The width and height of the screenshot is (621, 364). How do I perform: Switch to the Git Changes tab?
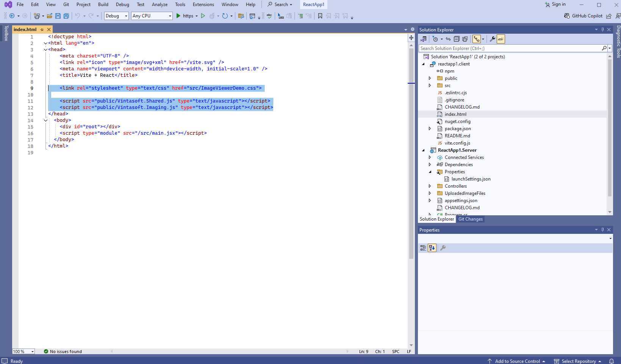pos(470,219)
